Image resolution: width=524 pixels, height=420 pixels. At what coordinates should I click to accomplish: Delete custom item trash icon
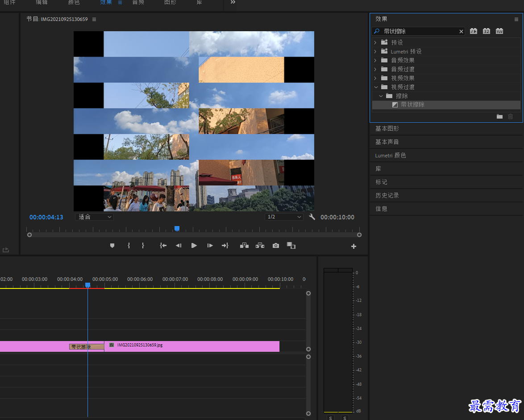(510, 116)
